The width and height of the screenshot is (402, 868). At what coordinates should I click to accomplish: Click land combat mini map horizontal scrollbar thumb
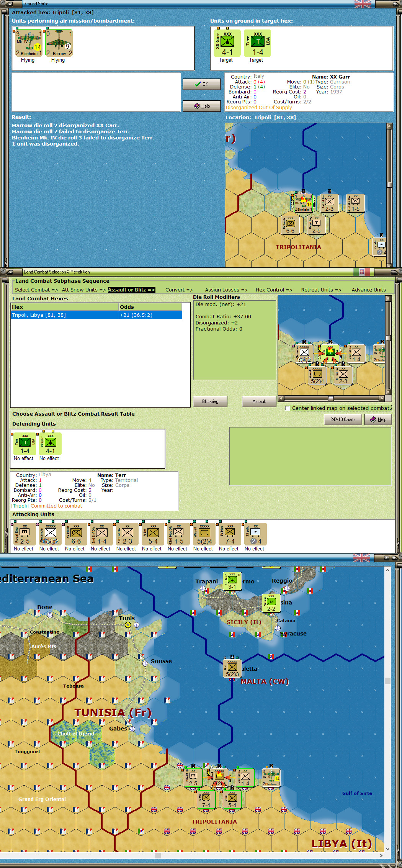click(331, 398)
